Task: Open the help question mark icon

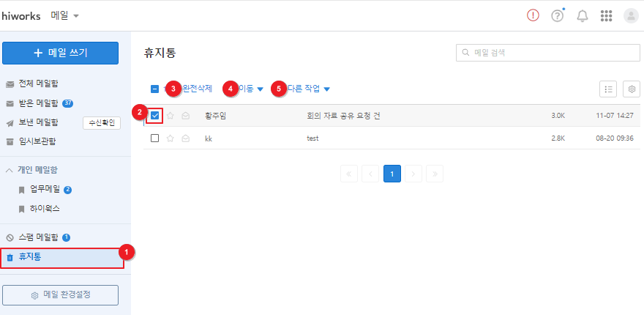Action: click(557, 15)
